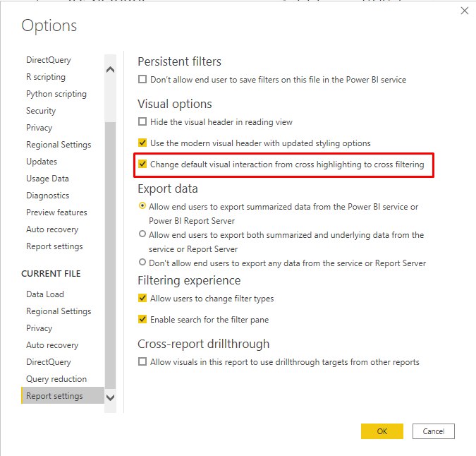Image resolution: width=476 pixels, height=456 pixels.
Task: Open the Python scripting options page
Action: (x=56, y=94)
